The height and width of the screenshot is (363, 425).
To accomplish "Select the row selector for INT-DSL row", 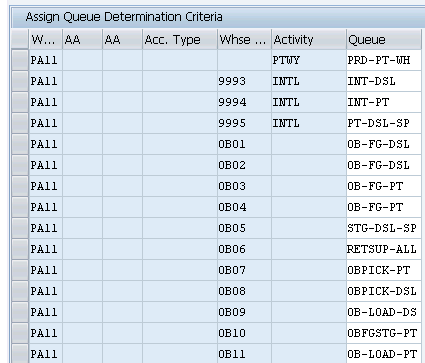I will coord(20,81).
